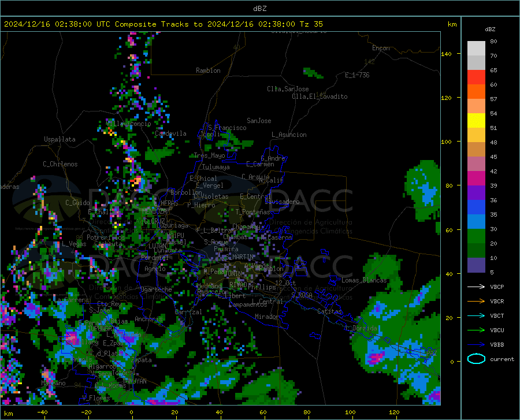Viewport: 520px width, 420px height.
Task: Click the orange VBCR arrow symbol
Action: coord(476,301)
